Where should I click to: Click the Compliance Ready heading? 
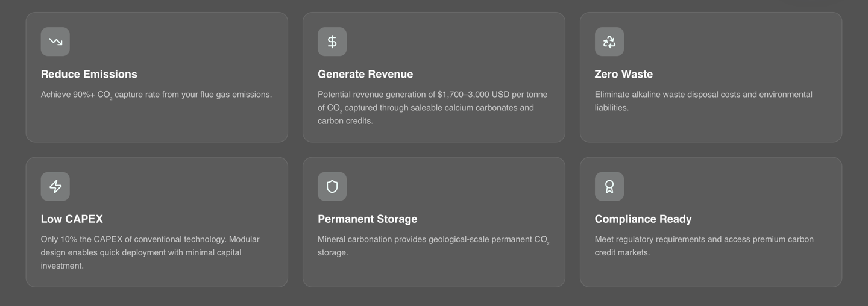coord(643,219)
